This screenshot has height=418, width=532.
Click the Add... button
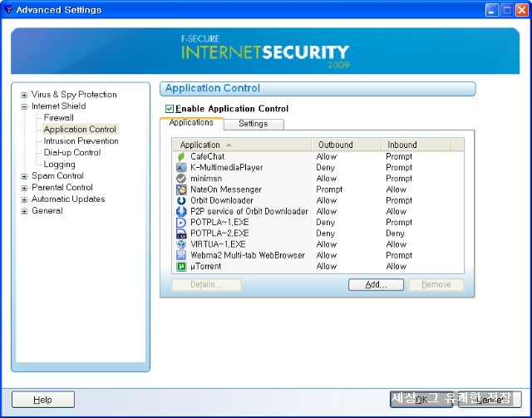click(x=376, y=285)
